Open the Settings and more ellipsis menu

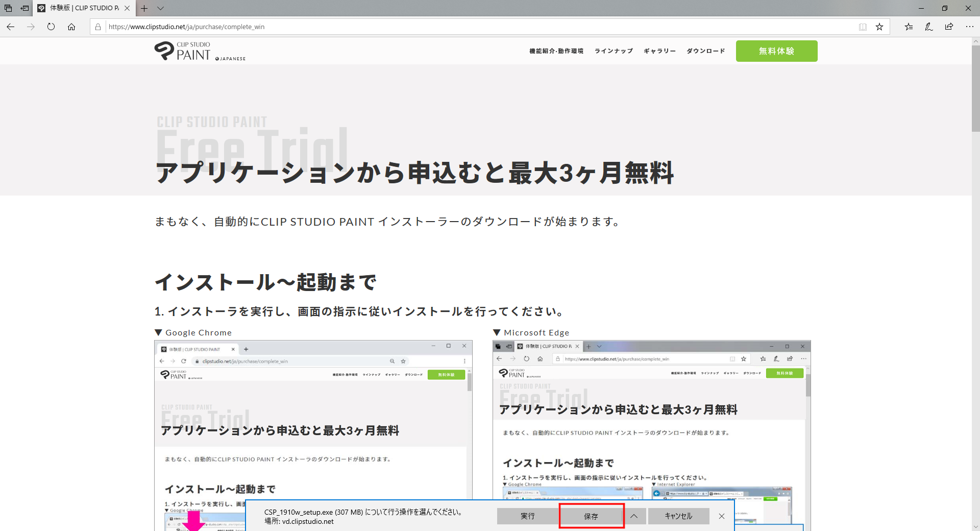(969, 27)
